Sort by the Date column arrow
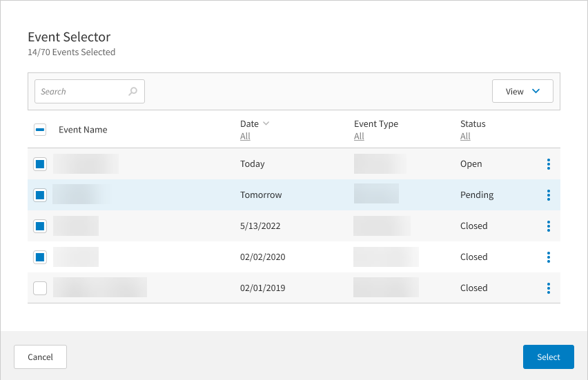Image resolution: width=588 pixels, height=380 pixels. click(266, 124)
